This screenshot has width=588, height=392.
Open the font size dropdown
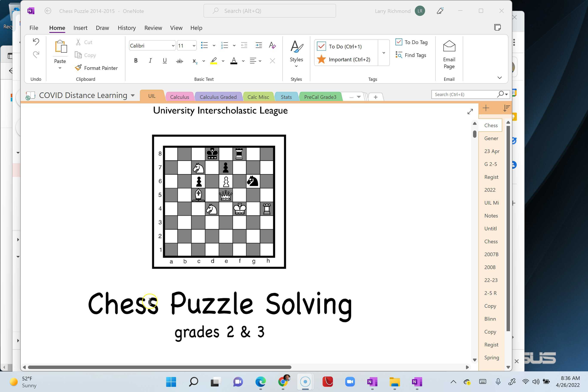coord(194,46)
